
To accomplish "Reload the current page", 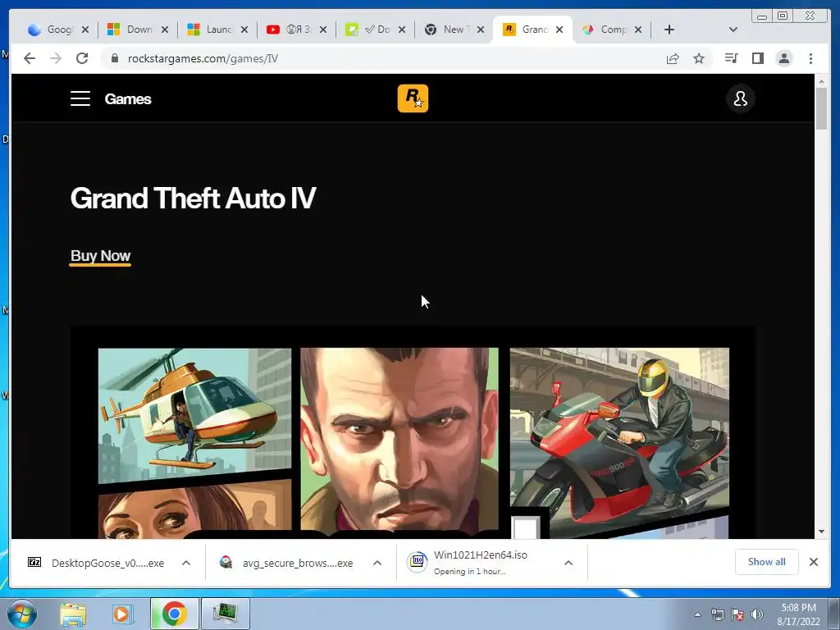I will point(82,58).
